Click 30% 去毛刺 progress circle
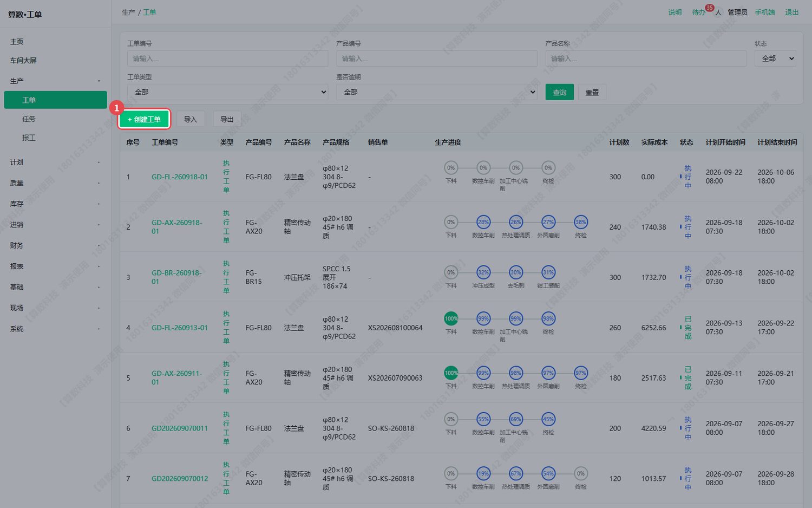The image size is (812, 508). (516, 272)
